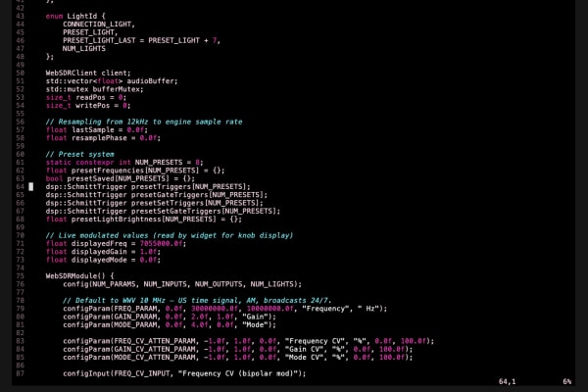This screenshot has width=588, height=392.
Task: Click 'std::mutex bufferMutex;' line
Action: point(94,89)
